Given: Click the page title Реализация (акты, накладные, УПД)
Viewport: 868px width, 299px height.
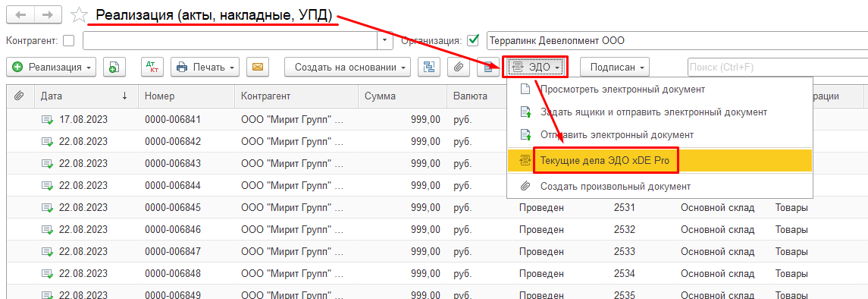Looking at the screenshot, I should [214, 15].
